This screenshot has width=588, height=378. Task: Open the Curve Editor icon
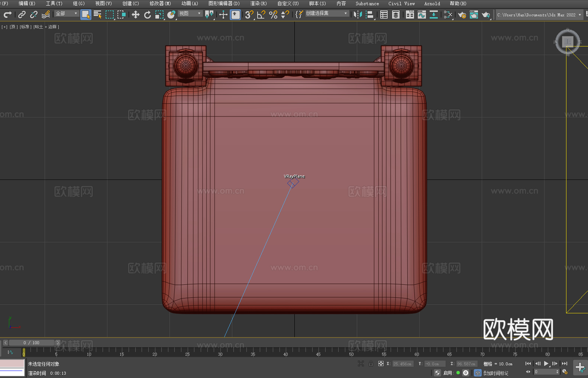pos(422,14)
